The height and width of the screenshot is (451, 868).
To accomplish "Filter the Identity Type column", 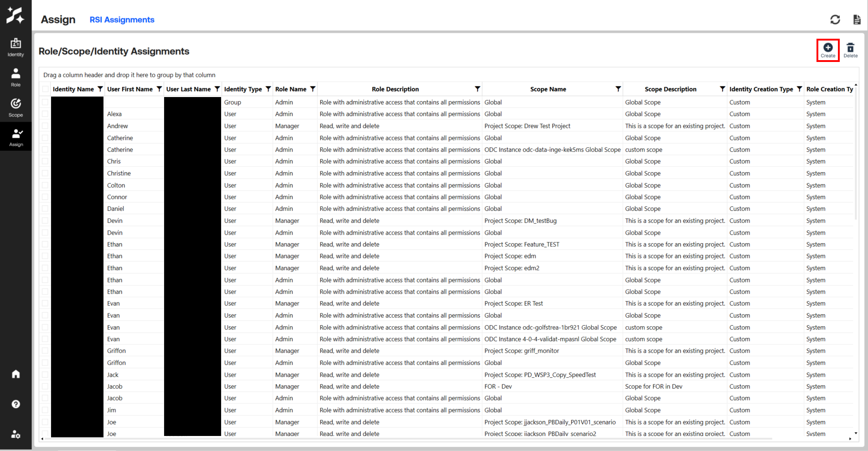I will (x=269, y=89).
